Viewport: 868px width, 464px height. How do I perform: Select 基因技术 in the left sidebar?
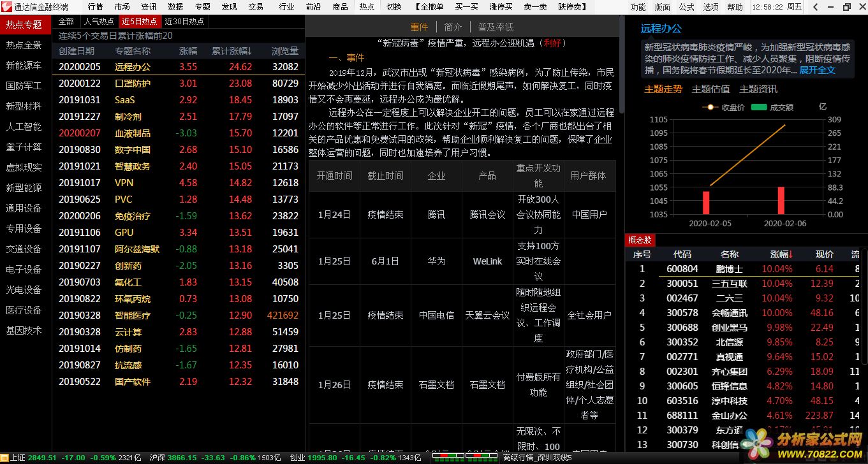[x=24, y=331]
